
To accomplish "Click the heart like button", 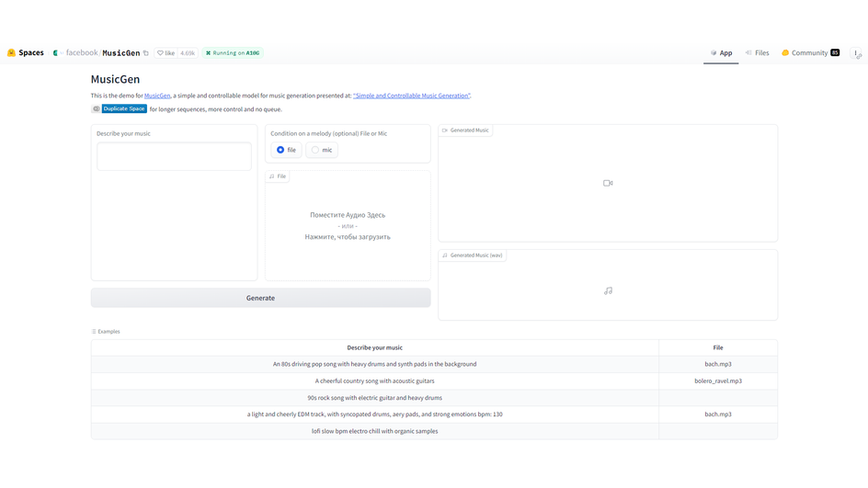I will click(x=166, y=53).
